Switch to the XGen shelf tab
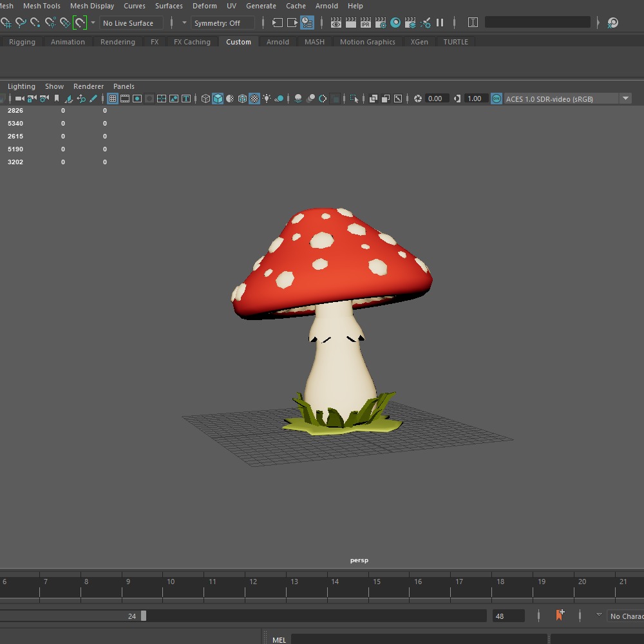 (x=419, y=41)
